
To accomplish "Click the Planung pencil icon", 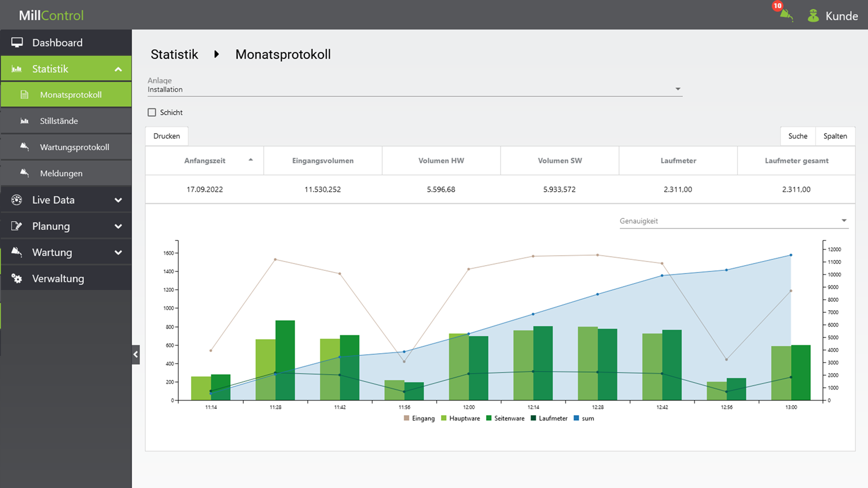I will click(17, 226).
